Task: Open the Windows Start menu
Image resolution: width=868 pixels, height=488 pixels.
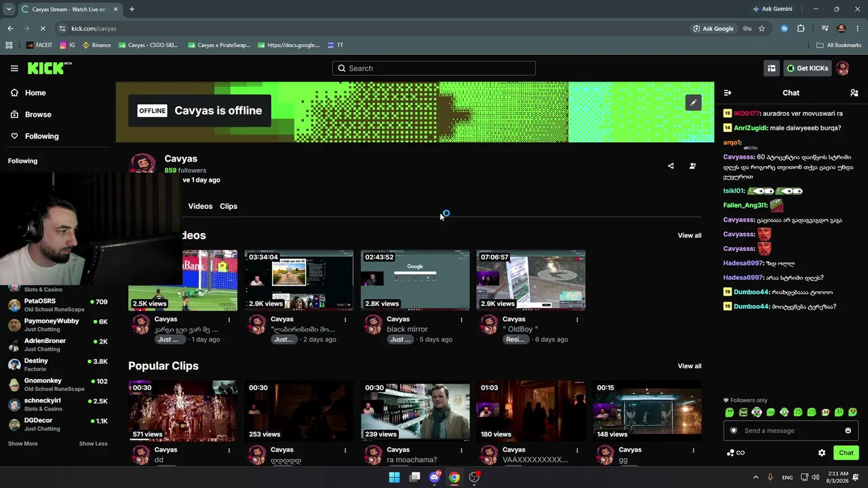Action: (x=394, y=477)
